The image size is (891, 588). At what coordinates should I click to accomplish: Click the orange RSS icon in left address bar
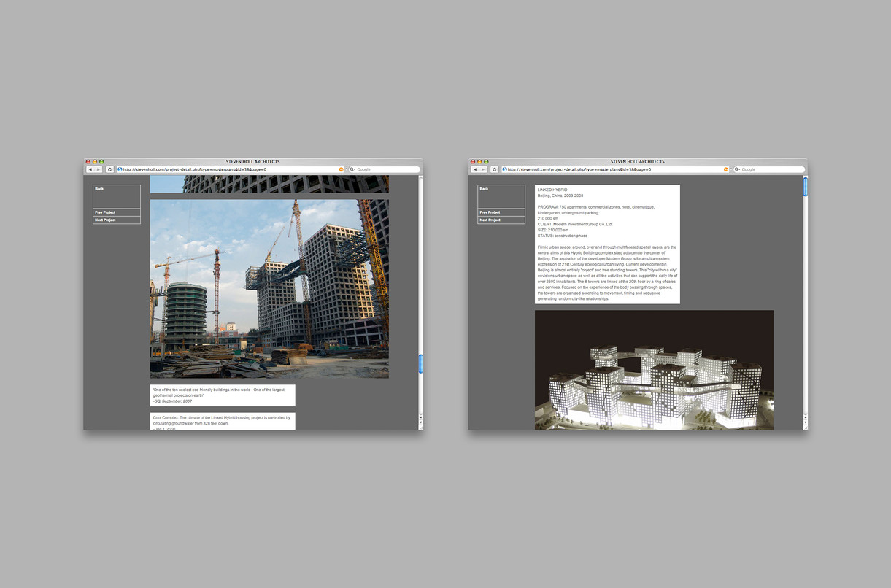click(x=341, y=169)
